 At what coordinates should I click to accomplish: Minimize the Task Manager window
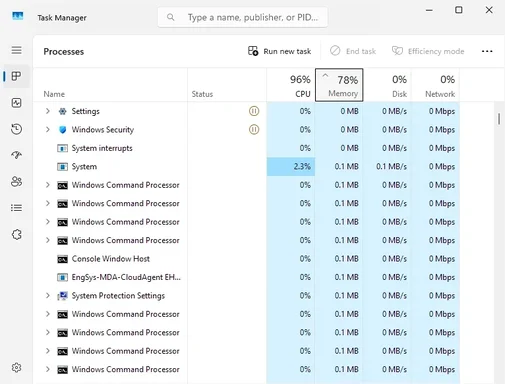point(429,10)
